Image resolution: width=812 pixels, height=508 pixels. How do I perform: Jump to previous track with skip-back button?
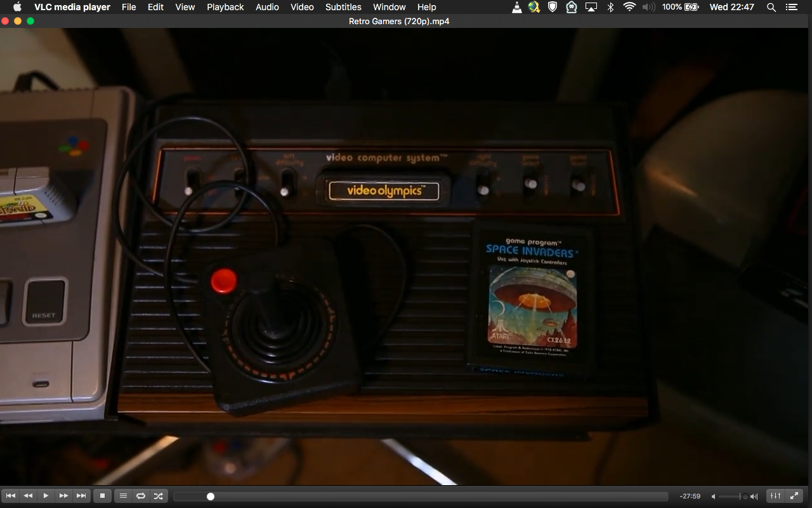(10, 496)
